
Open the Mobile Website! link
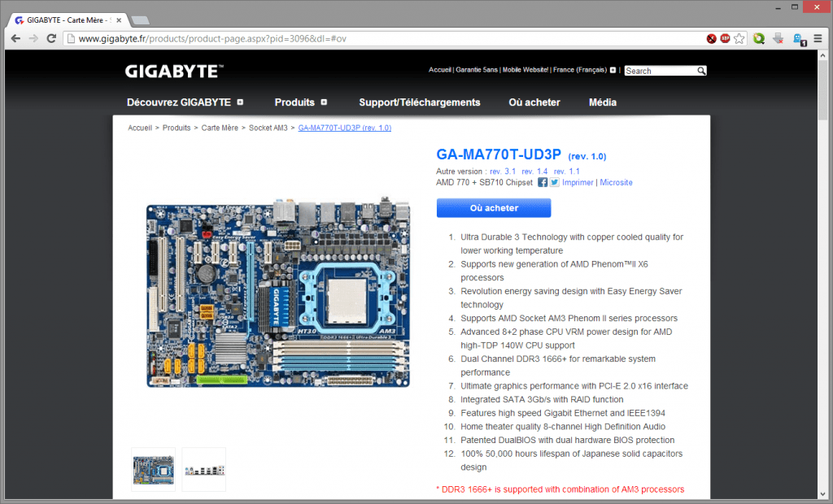525,70
